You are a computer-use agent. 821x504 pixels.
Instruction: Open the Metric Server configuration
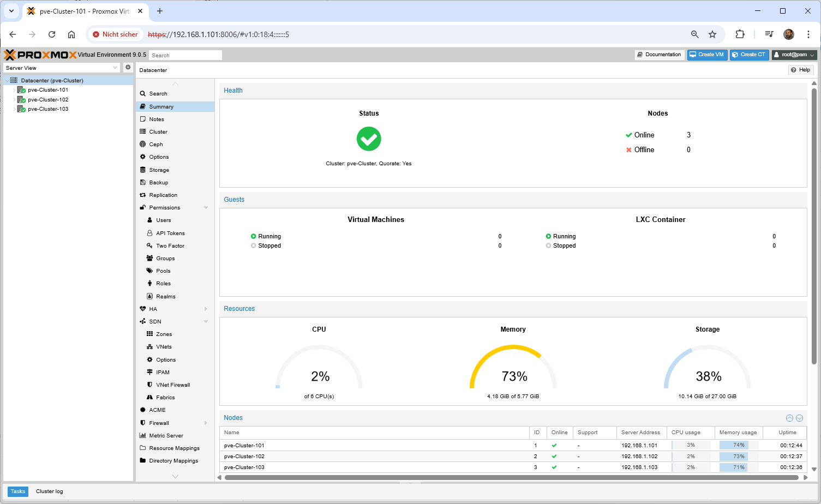pos(166,436)
